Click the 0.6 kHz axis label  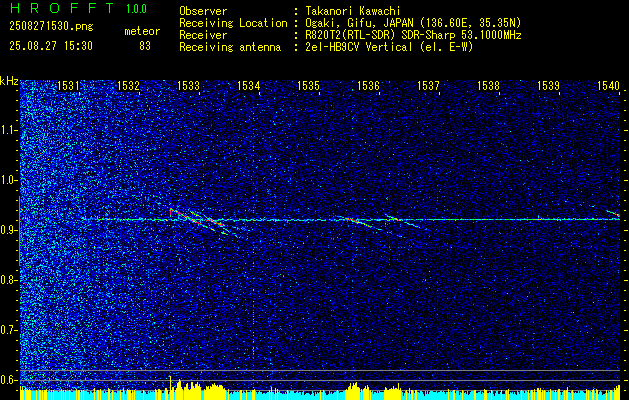pos(9,380)
